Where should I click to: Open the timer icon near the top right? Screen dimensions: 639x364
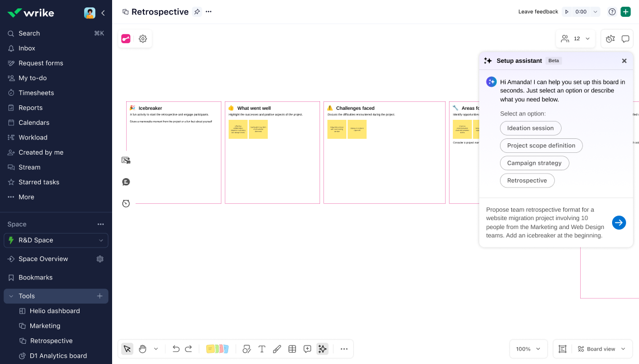(610, 38)
